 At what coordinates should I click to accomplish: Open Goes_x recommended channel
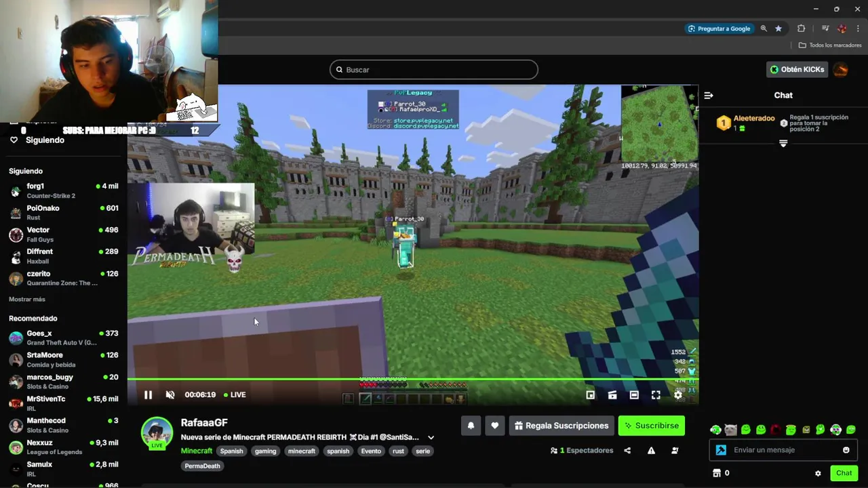coord(64,338)
